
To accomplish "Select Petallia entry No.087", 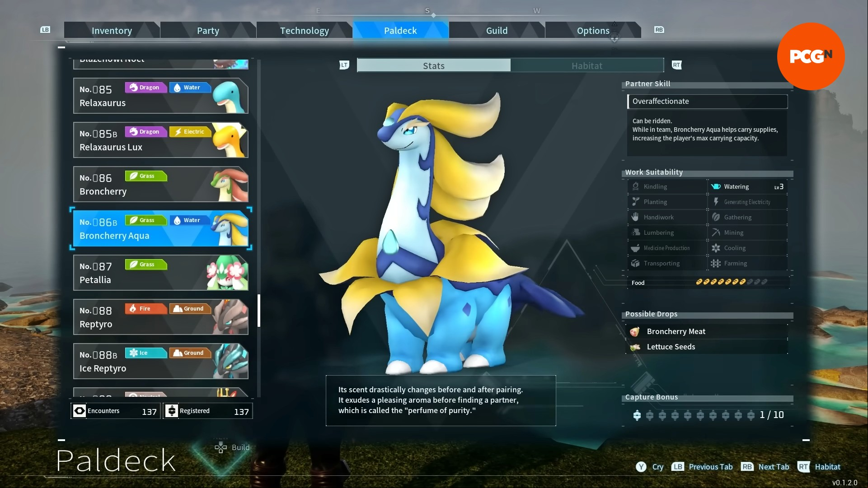I will (x=161, y=273).
